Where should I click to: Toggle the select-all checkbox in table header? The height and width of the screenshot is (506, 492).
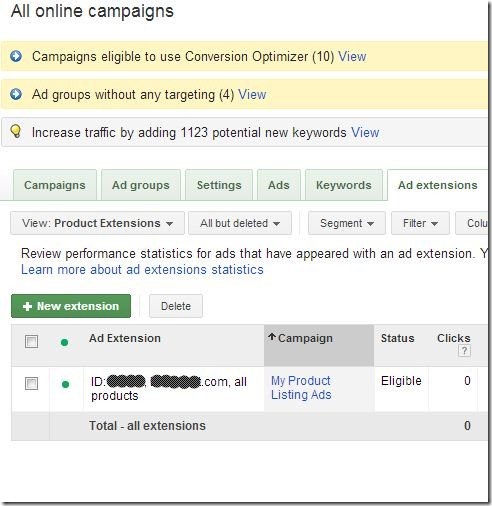coord(31,341)
